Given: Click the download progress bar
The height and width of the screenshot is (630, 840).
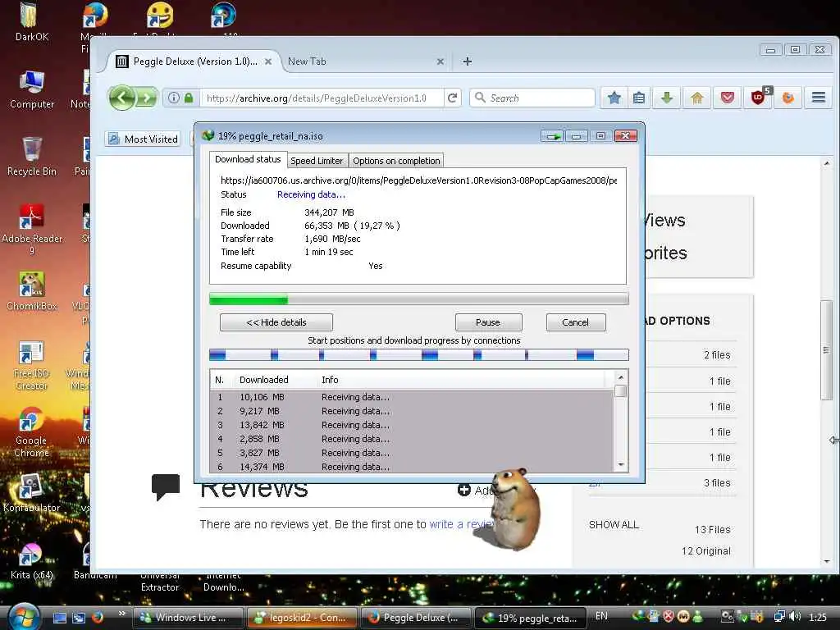Looking at the screenshot, I should (x=419, y=299).
